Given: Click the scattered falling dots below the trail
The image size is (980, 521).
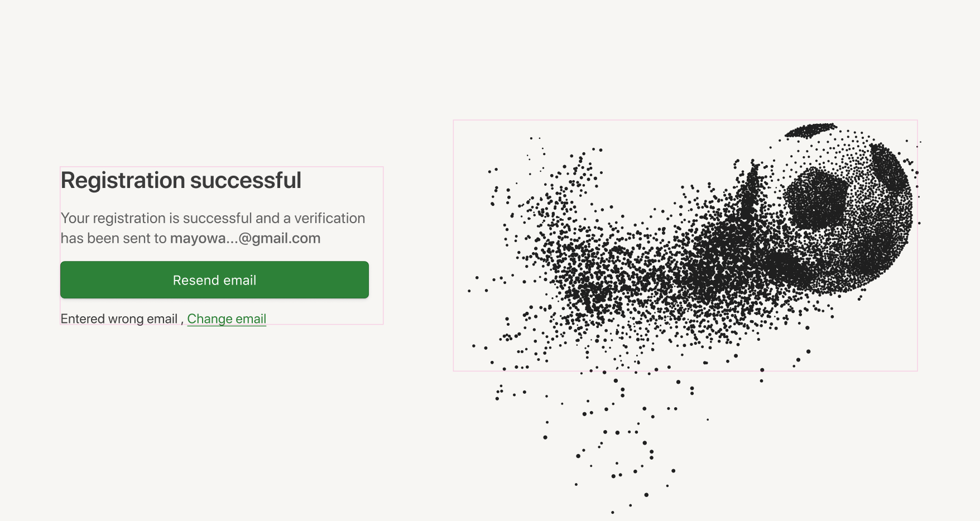Looking at the screenshot, I should [x=625, y=435].
